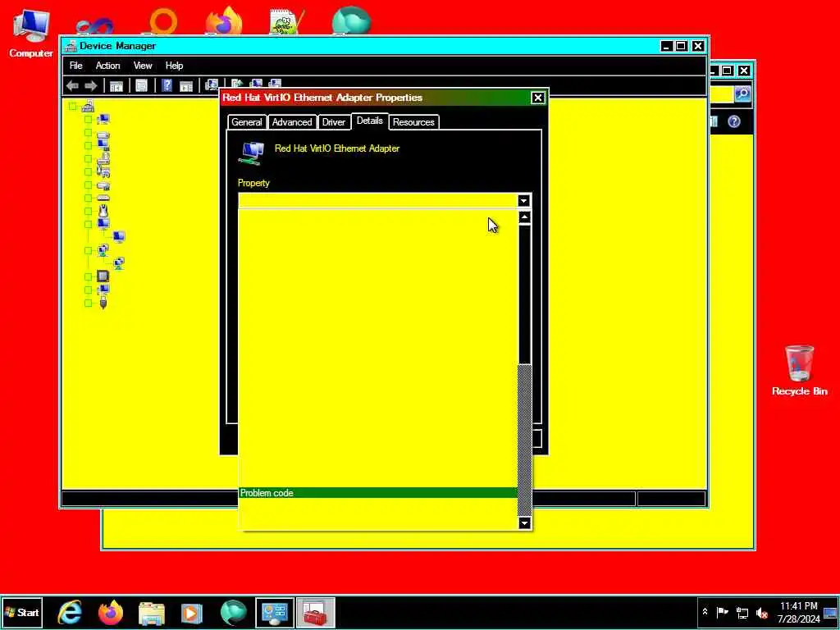Screen dimensions: 840x630
Task: Switch to the Control Panel taskbar button
Action: click(x=275, y=613)
